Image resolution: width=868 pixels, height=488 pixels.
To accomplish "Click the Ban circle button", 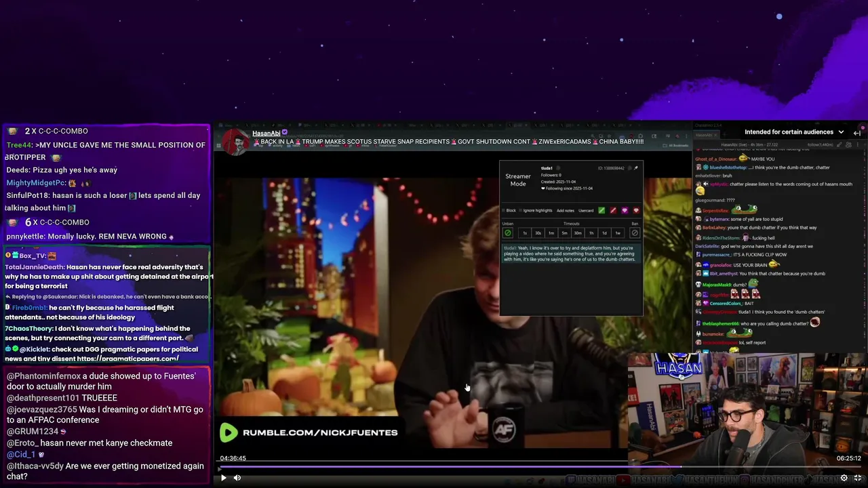I will coord(635,233).
